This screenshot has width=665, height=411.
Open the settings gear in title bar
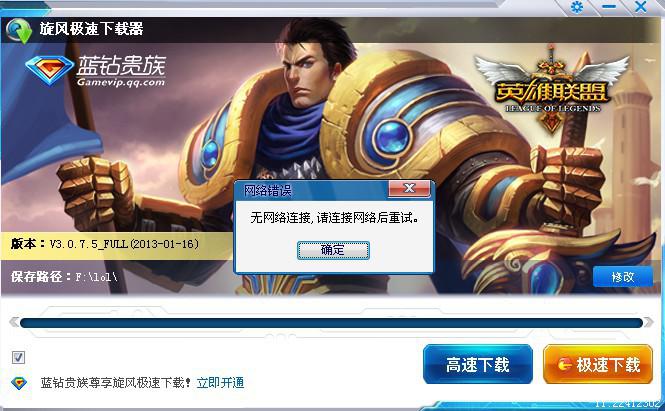[577, 7]
